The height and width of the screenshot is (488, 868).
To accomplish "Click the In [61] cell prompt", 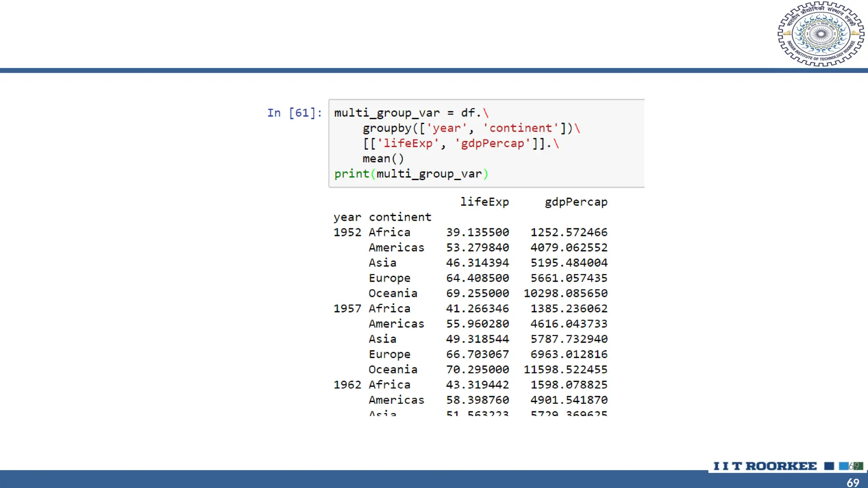I will 294,113.
